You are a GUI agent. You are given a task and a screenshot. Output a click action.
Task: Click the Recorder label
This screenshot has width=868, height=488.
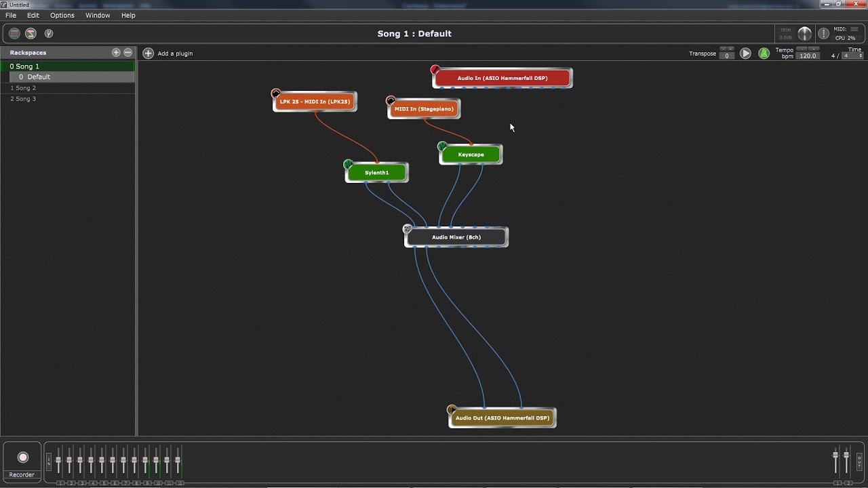(22, 475)
